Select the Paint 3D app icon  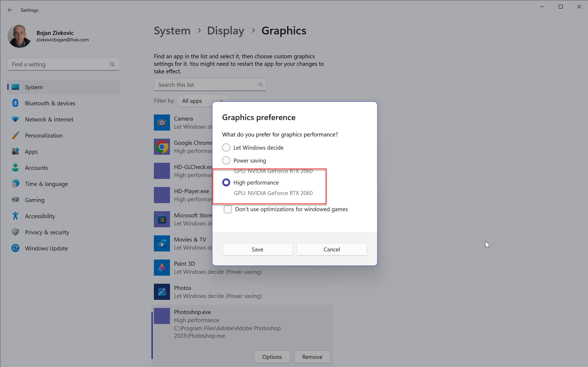(162, 267)
